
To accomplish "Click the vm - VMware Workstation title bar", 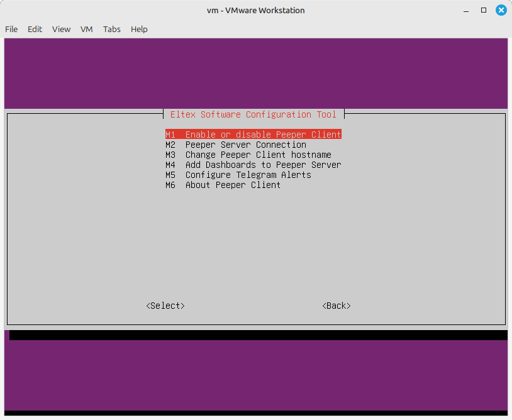I will (x=255, y=11).
